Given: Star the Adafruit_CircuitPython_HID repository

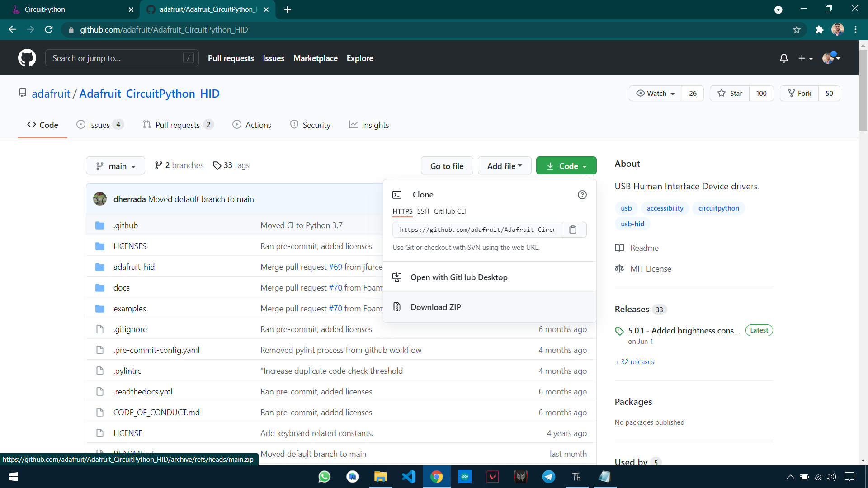Looking at the screenshot, I should 730,94.
